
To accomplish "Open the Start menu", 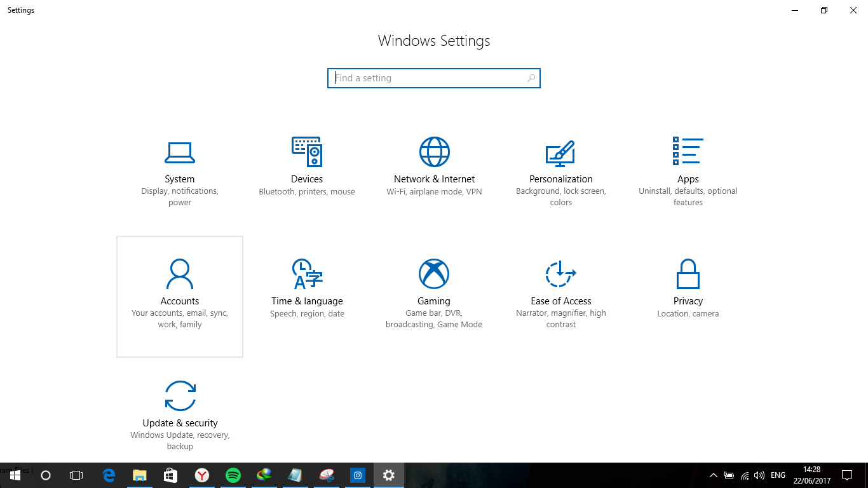I will [x=15, y=475].
